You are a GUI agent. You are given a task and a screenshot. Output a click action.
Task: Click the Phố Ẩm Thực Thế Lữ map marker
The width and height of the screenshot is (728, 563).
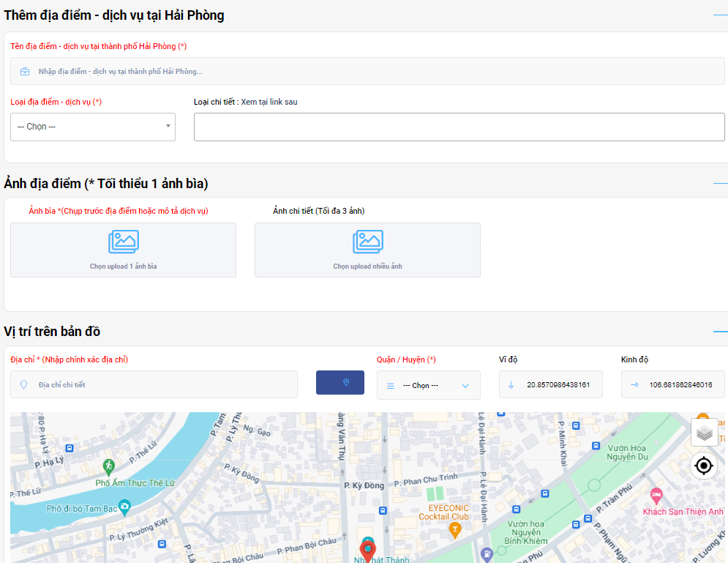[x=108, y=466]
